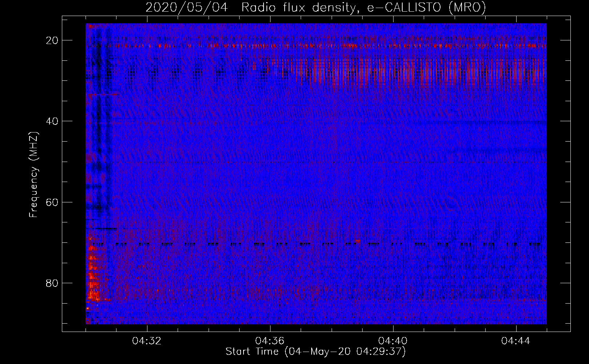Click the '80' frequency tick label
589x364 pixels.
[52, 283]
